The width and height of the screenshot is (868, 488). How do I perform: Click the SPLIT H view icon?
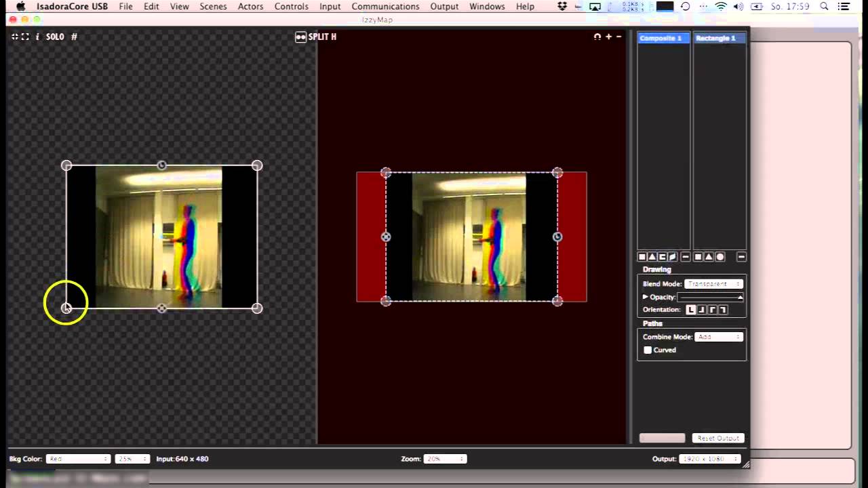301,37
